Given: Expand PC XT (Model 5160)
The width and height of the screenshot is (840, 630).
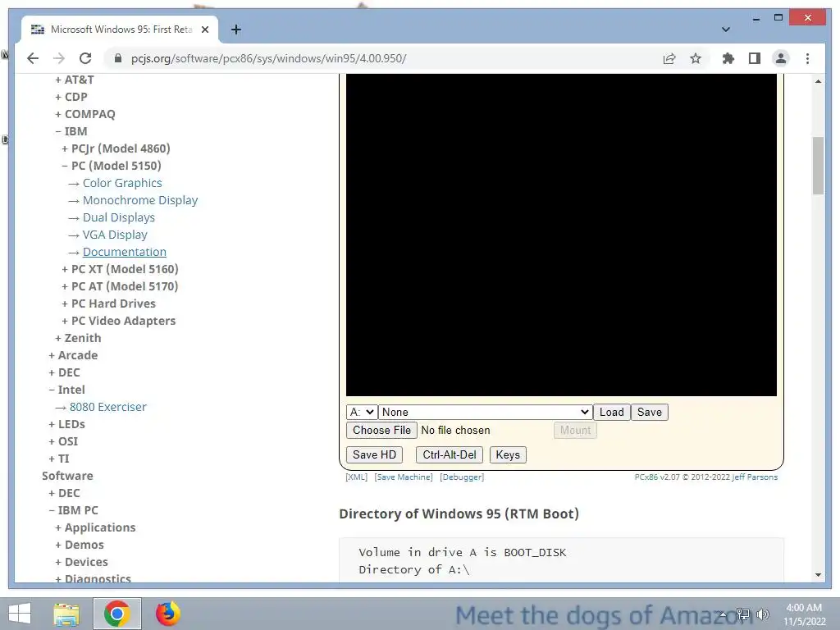Looking at the screenshot, I should (x=120, y=269).
